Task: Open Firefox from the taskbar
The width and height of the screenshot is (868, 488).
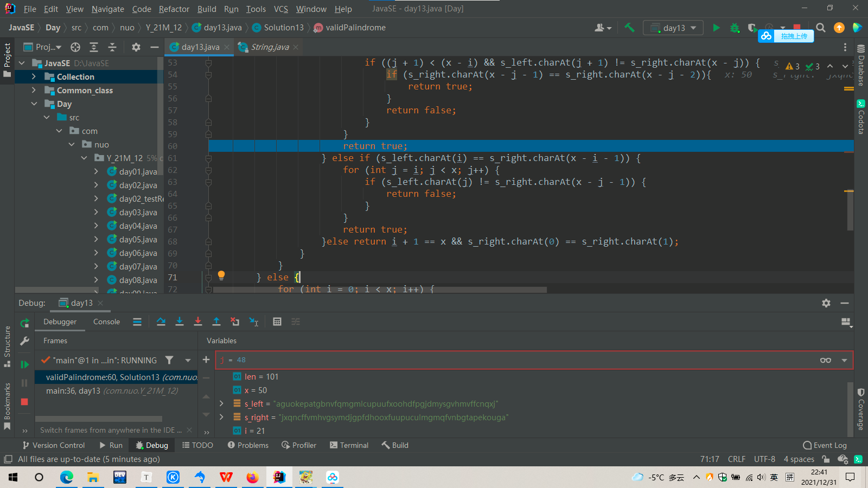Action: (252, 477)
